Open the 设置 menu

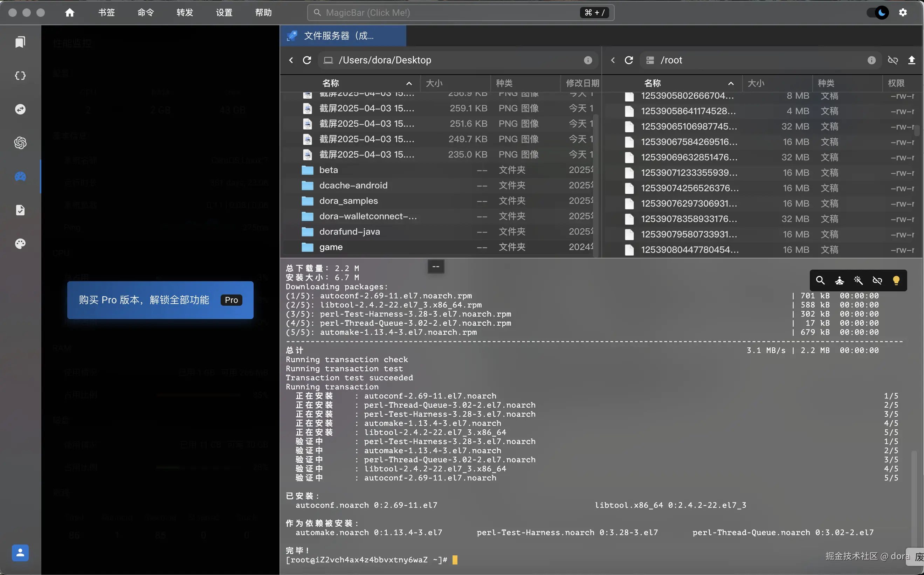click(x=224, y=13)
